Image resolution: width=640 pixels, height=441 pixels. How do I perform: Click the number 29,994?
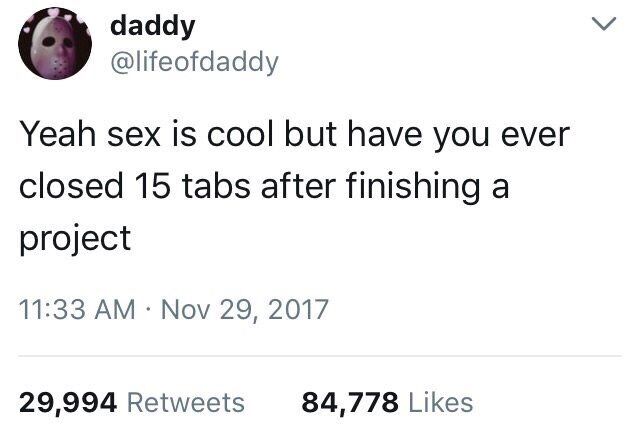[x=70, y=402]
